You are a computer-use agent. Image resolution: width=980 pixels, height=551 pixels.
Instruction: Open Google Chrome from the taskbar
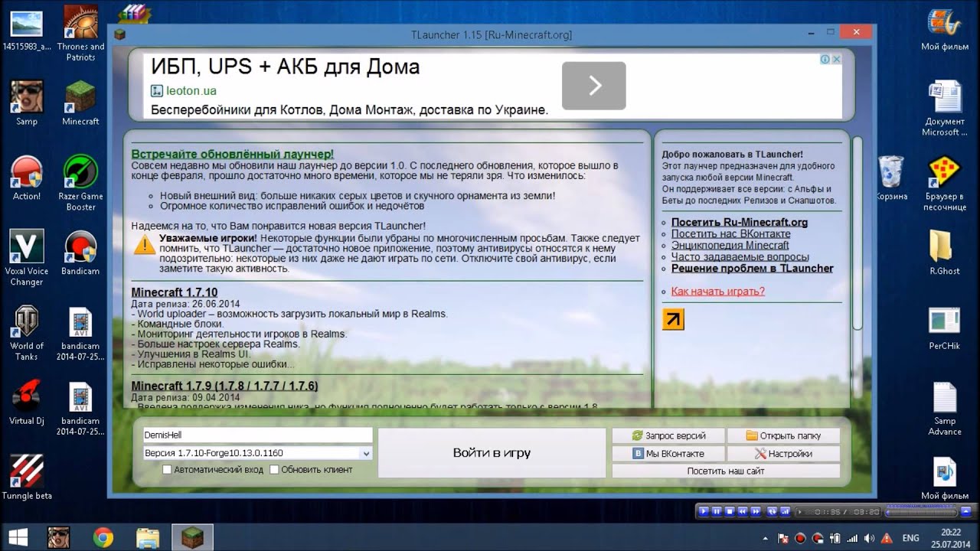tap(103, 537)
